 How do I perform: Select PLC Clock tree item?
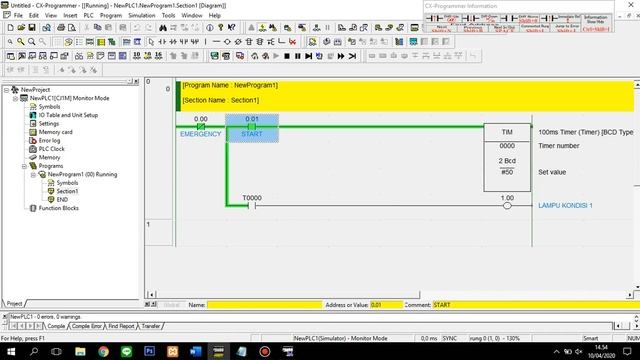(x=51, y=149)
